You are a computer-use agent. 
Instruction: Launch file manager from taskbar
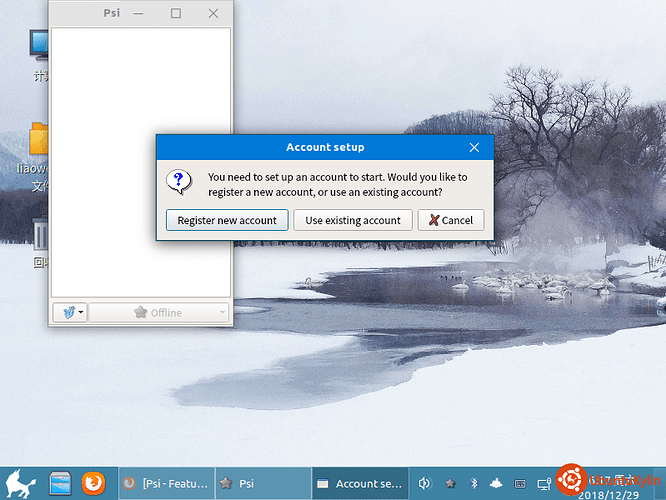tap(60, 483)
